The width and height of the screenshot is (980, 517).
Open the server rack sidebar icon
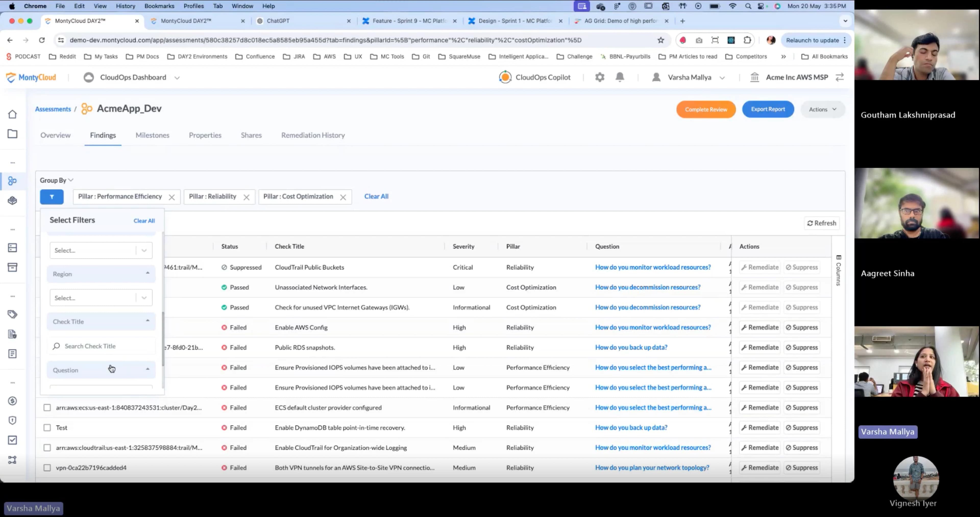(13, 248)
